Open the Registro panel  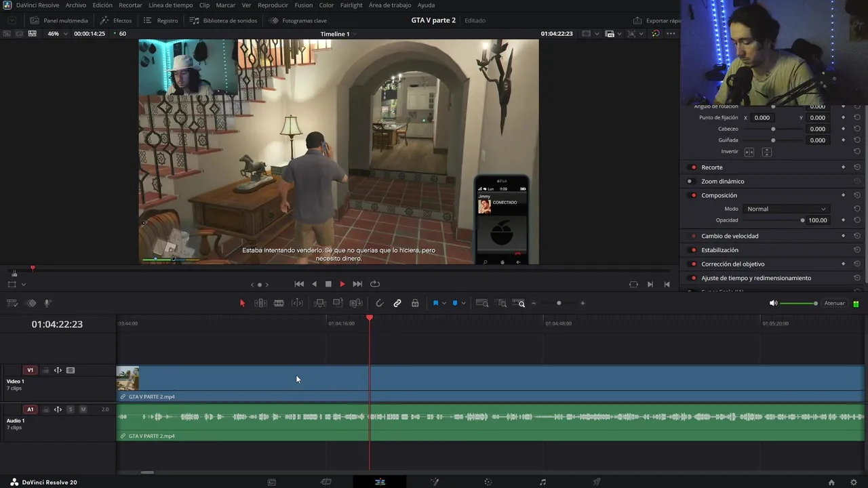[161, 20]
